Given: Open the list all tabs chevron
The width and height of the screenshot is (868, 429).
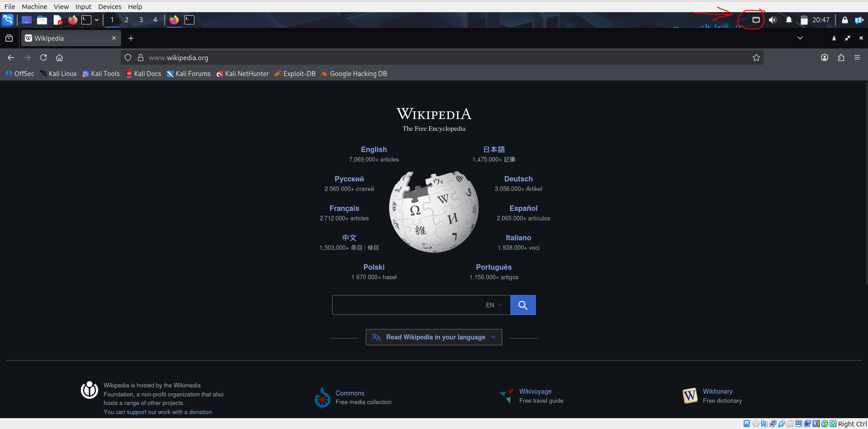Looking at the screenshot, I should tap(800, 38).
